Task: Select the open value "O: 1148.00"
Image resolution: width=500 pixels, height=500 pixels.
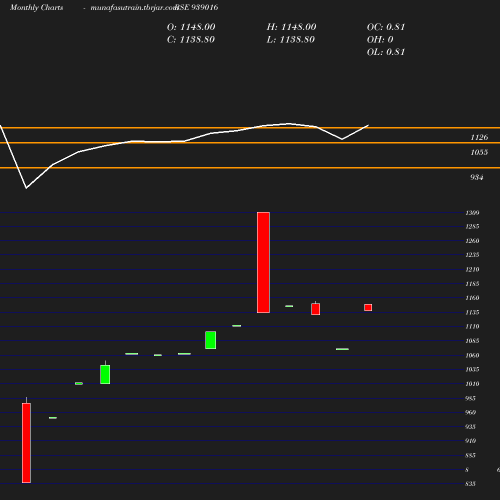Action: coord(191,27)
